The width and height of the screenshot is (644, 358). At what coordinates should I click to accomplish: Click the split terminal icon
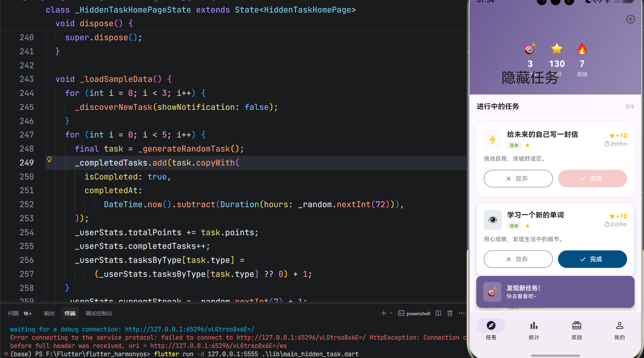(438, 313)
